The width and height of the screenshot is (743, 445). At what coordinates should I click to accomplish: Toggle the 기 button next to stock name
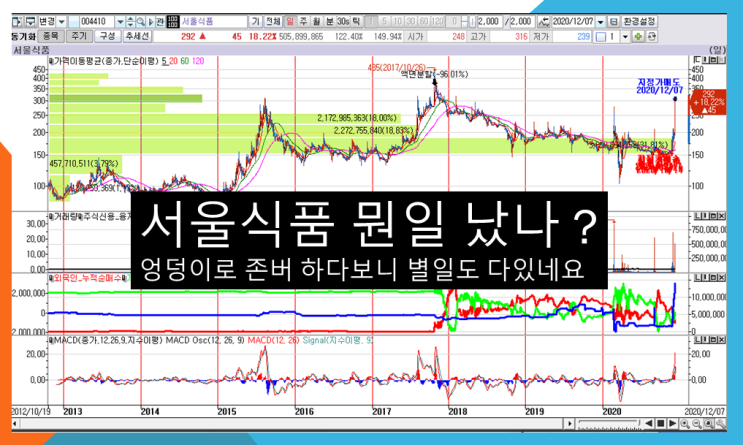tap(255, 22)
